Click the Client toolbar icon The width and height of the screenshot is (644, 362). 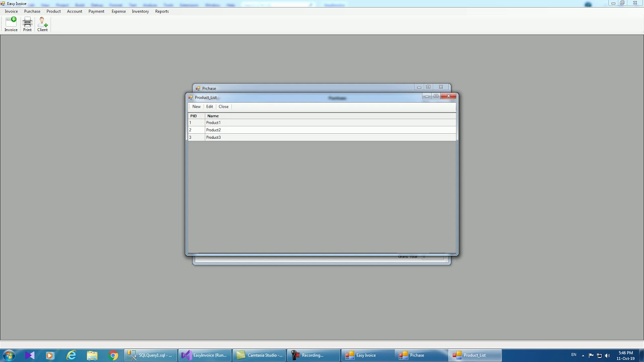click(42, 24)
